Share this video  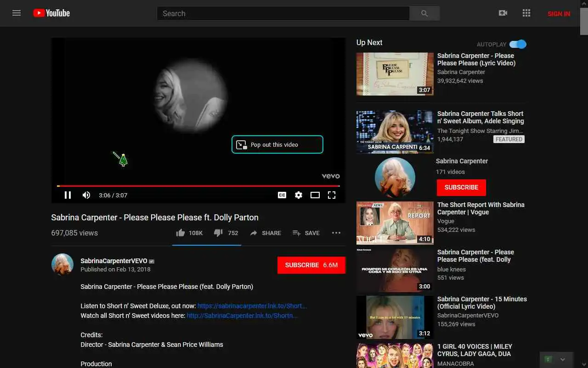click(x=266, y=233)
